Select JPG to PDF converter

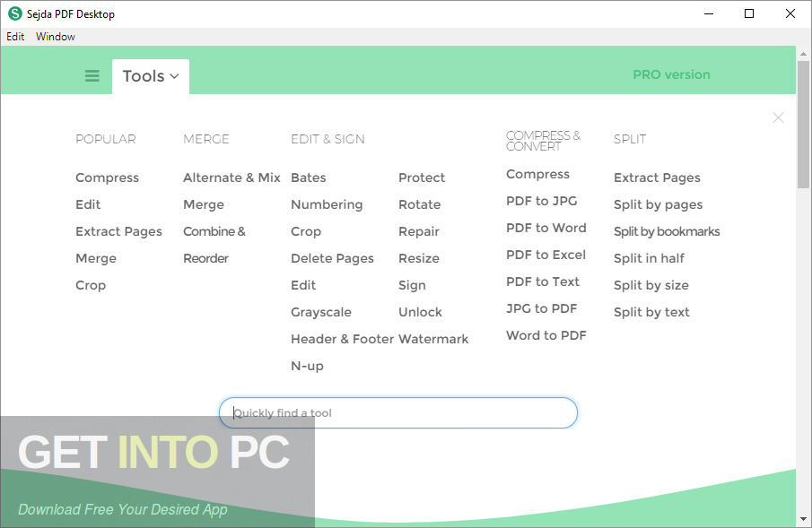point(542,308)
